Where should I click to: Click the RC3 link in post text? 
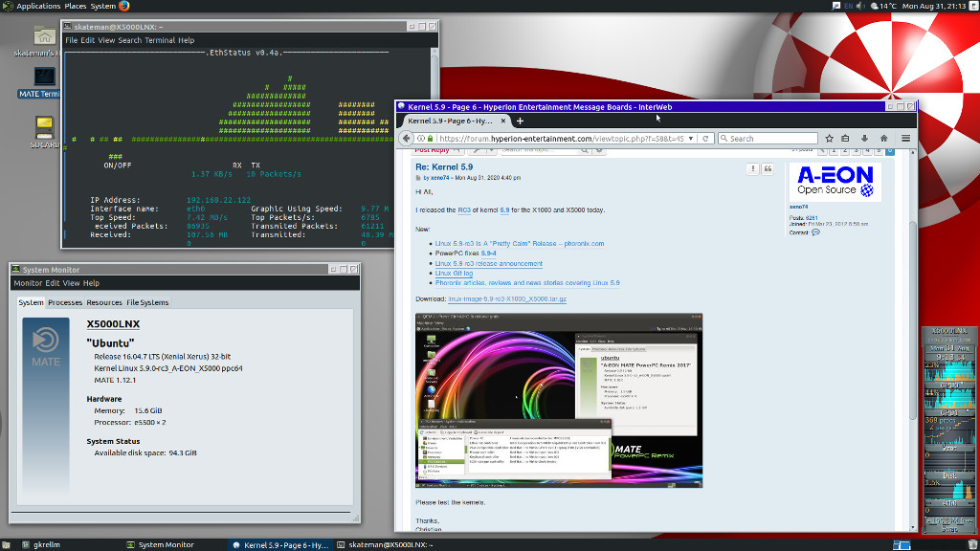pos(464,210)
